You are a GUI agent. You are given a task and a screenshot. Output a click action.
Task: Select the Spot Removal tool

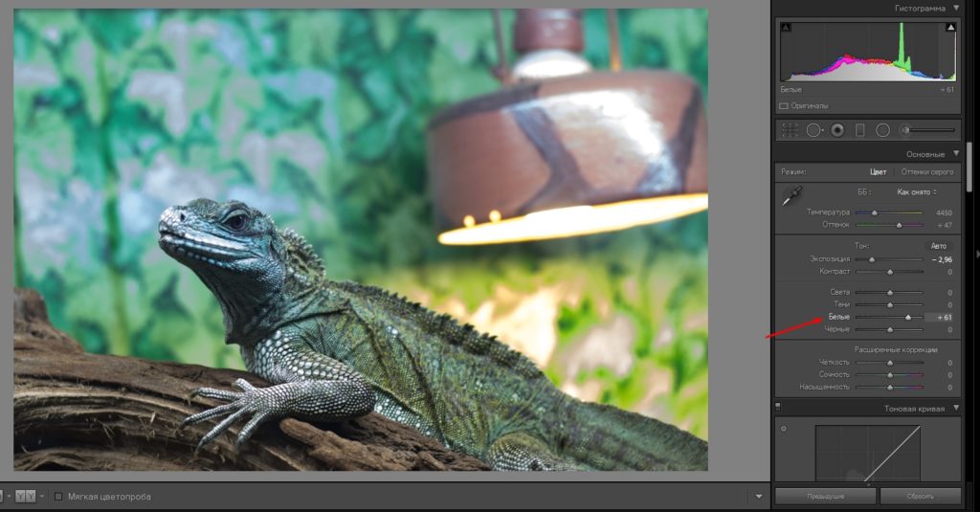pyautogui.click(x=813, y=130)
